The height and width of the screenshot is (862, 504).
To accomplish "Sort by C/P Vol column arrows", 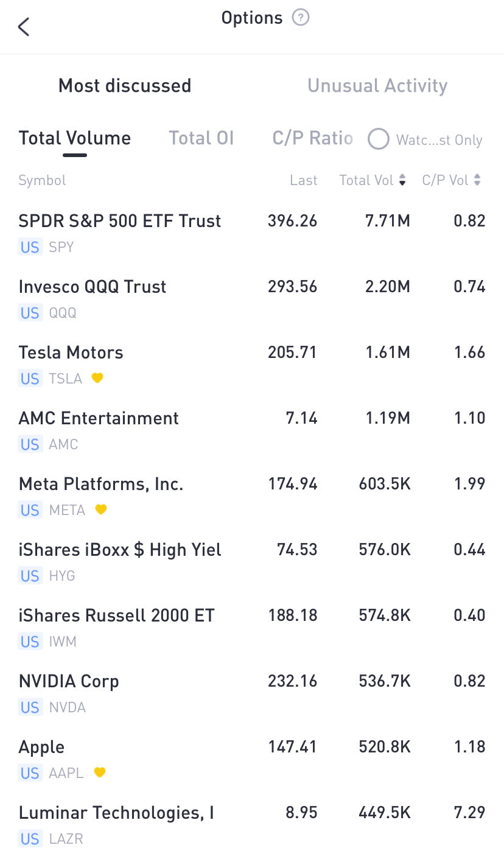I will tap(477, 180).
